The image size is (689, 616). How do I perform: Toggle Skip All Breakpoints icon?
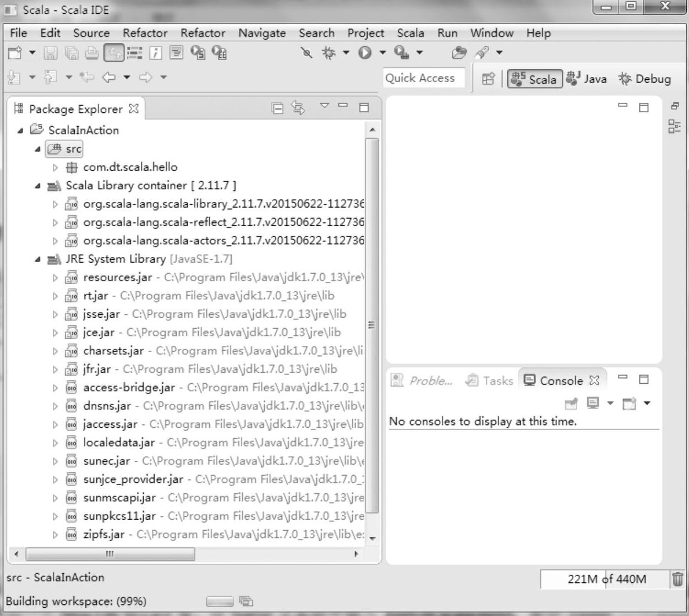tap(307, 52)
